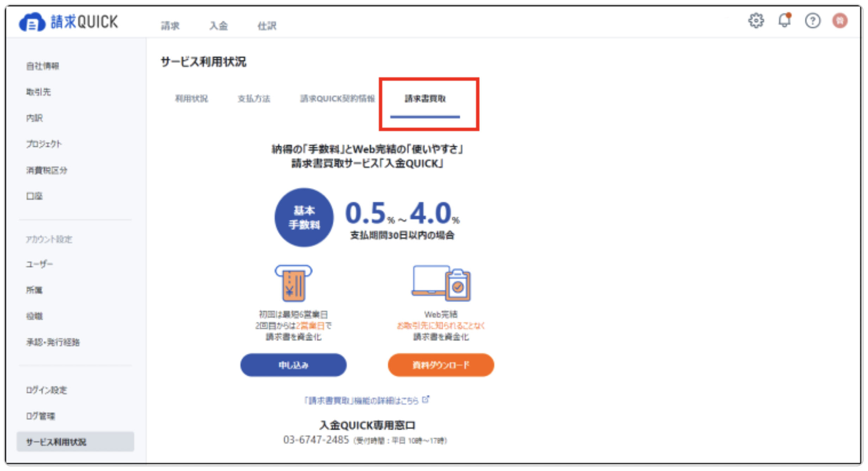Click the 資料ダウンロード button

coord(441,365)
